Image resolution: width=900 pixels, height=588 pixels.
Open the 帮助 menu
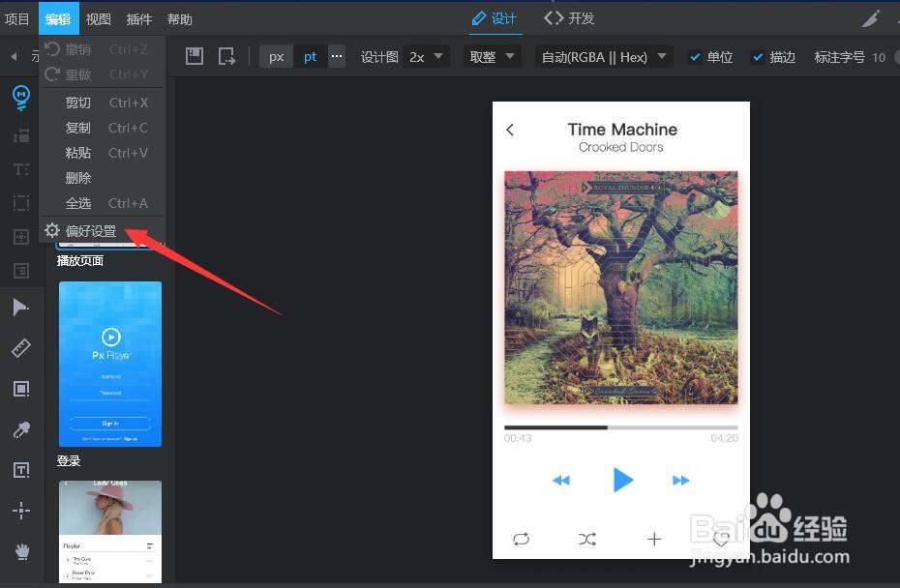tap(180, 19)
